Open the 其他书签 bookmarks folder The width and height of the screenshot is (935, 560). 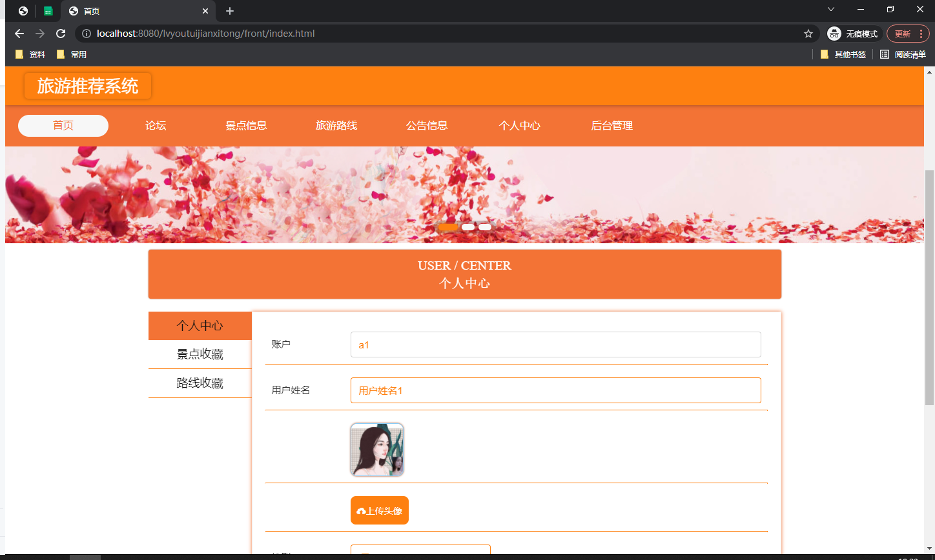[843, 55]
